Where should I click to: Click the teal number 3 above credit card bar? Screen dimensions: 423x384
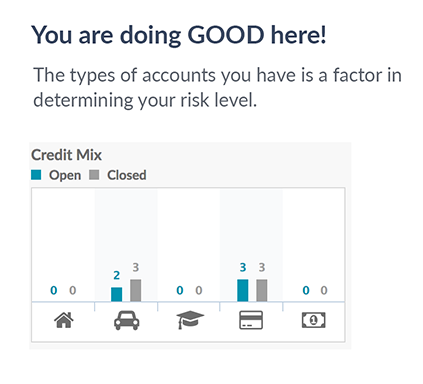243,267
